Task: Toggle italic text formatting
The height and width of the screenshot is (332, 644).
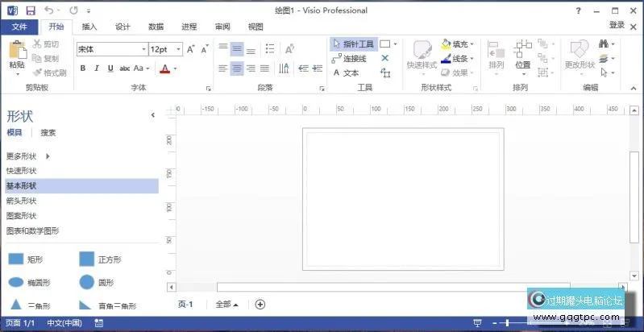Action: tap(96, 68)
